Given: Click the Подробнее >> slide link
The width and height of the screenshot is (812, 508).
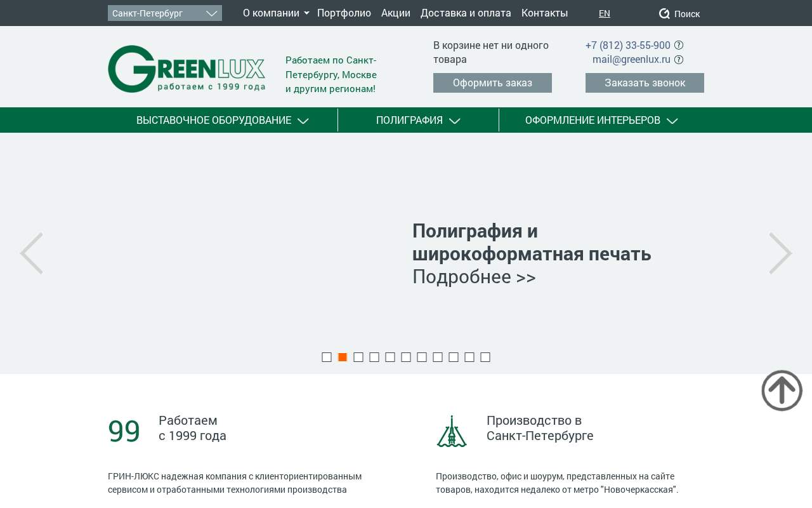Looking at the screenshot, I should coord(474,277).
